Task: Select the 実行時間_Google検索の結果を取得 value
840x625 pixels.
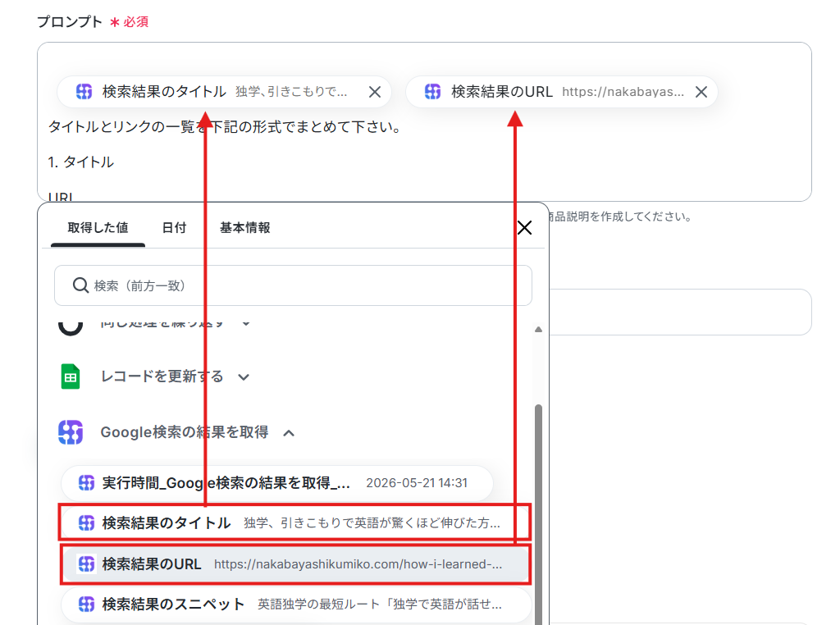Action: coord(277,483)
